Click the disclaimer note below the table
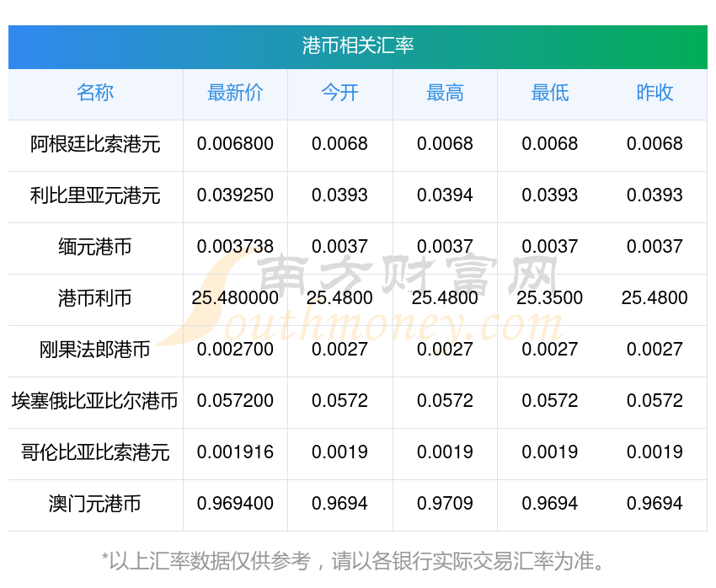The width and height of the screenshot is (716, 588). pyautogui.click(x=352, y=561)
